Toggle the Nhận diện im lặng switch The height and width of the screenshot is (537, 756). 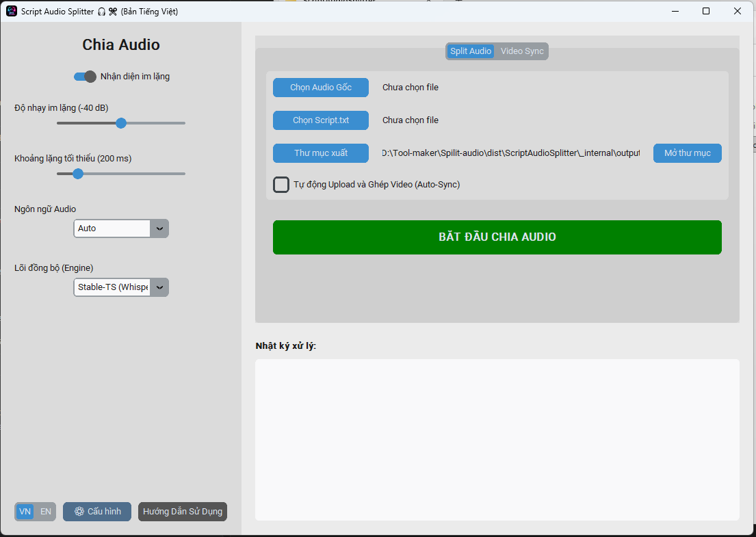(x=86, y=77)
